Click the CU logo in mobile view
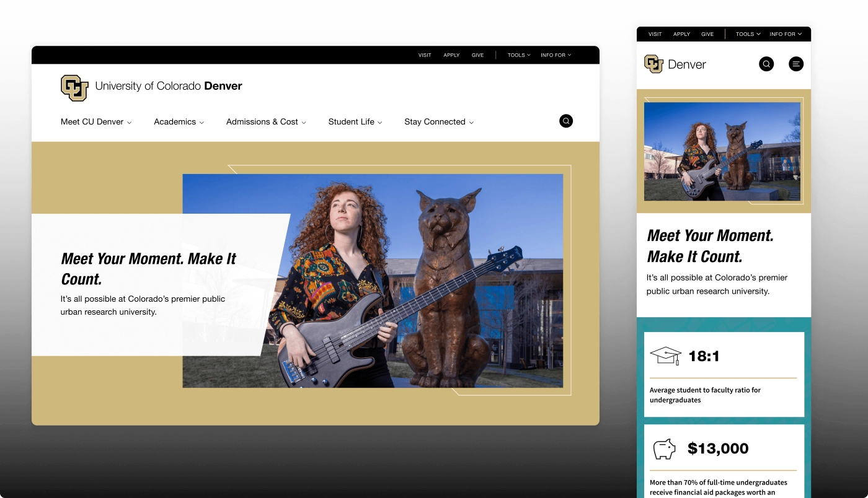Viewport: 868px width, 498px height. pos(653,64)
